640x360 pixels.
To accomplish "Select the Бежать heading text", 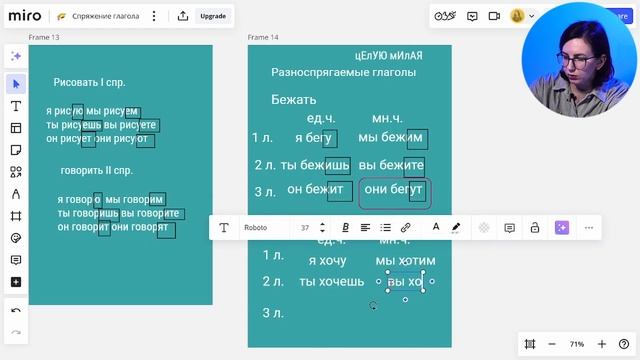I will pos(293,100).
